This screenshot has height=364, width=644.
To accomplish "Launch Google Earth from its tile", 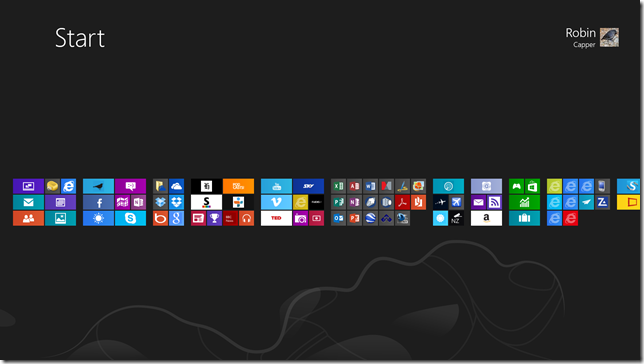I will pyautogui.click(x=370, y=218).
